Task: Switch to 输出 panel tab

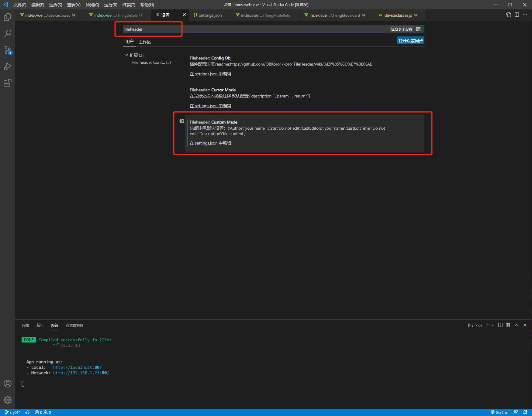Action: click(40, 325)
